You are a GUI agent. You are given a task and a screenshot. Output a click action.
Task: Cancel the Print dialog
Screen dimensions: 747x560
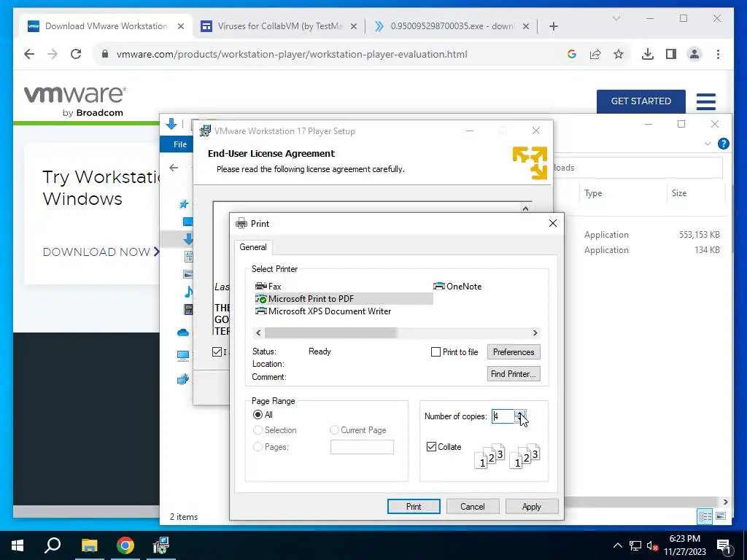tap(473, 507)
